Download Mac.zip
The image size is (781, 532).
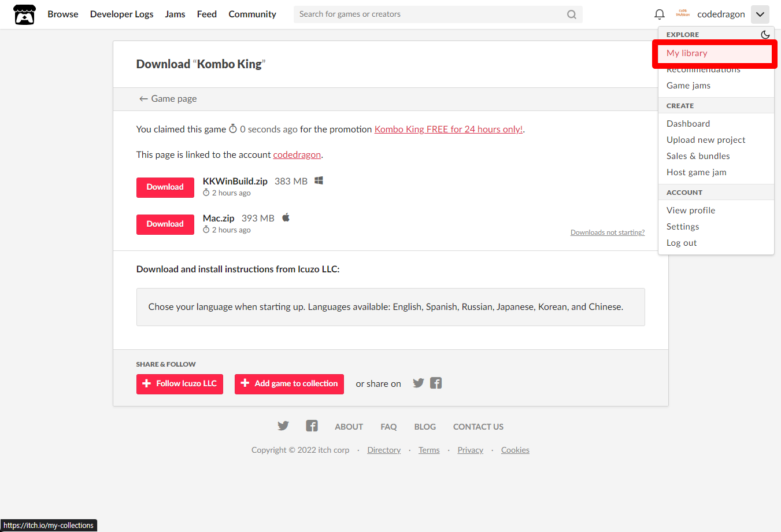point(165,224)
